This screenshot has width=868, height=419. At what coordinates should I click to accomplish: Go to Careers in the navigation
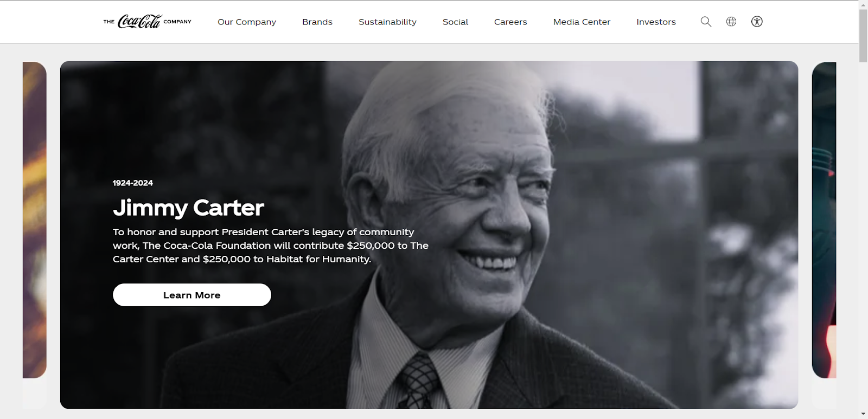pyautogui.click(x=510, y=22)
